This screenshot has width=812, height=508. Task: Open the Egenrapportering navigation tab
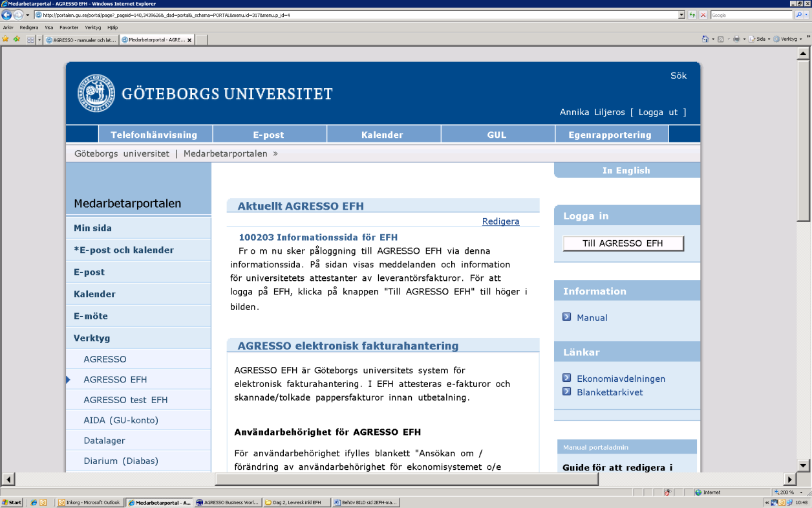[610, 135]
